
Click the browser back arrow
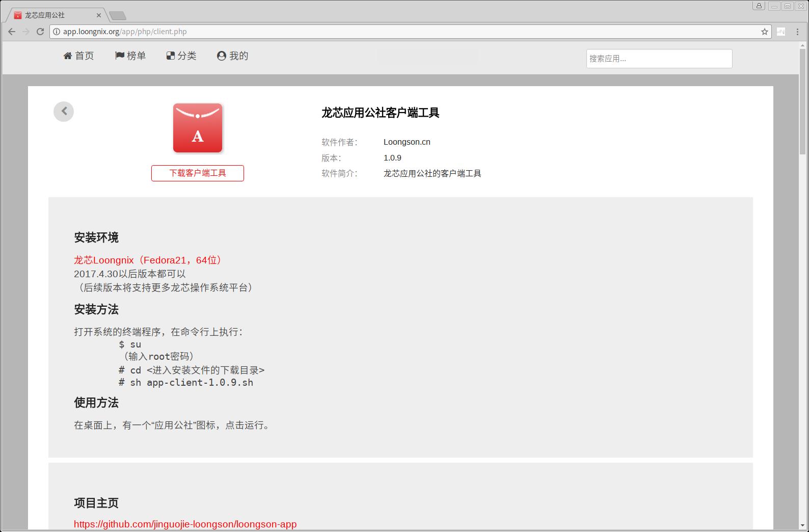pyautogui.click(x=12, y=32)
